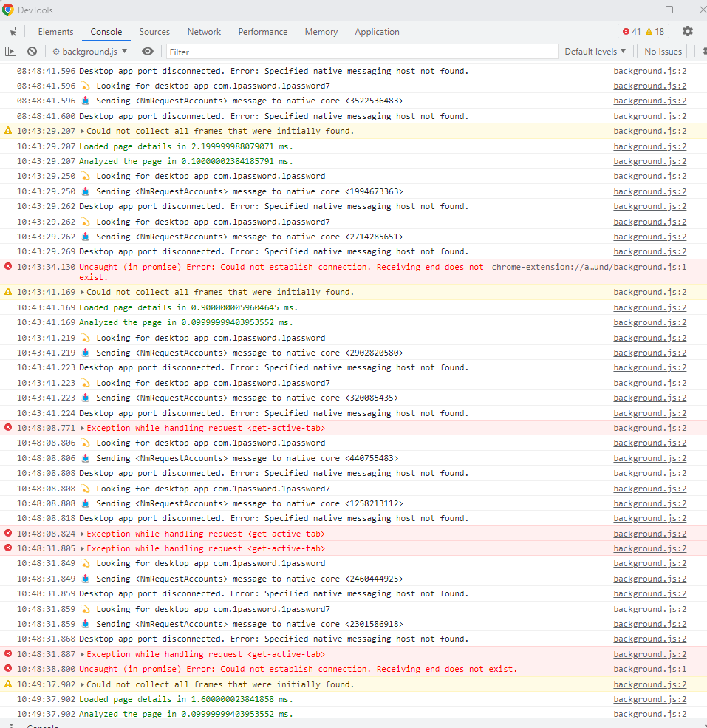Open background.js:2 link at 10:48:08.771

pyautogui.click(x=650, y=428)
